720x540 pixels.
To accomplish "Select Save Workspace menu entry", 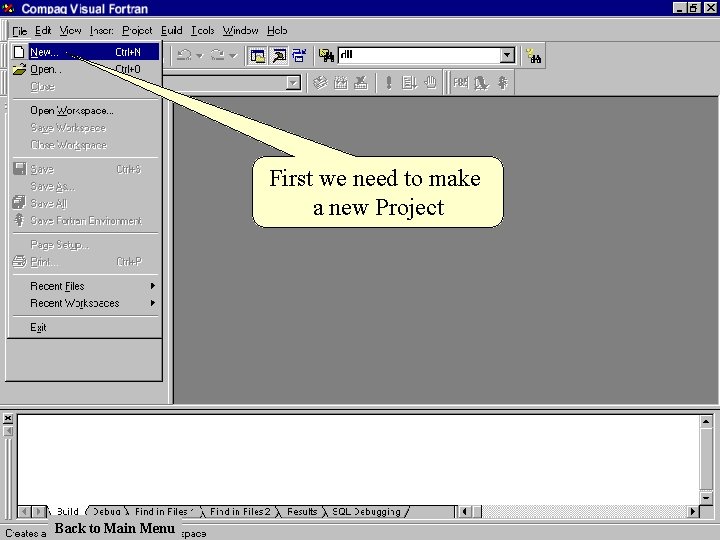I will point(85,128).
